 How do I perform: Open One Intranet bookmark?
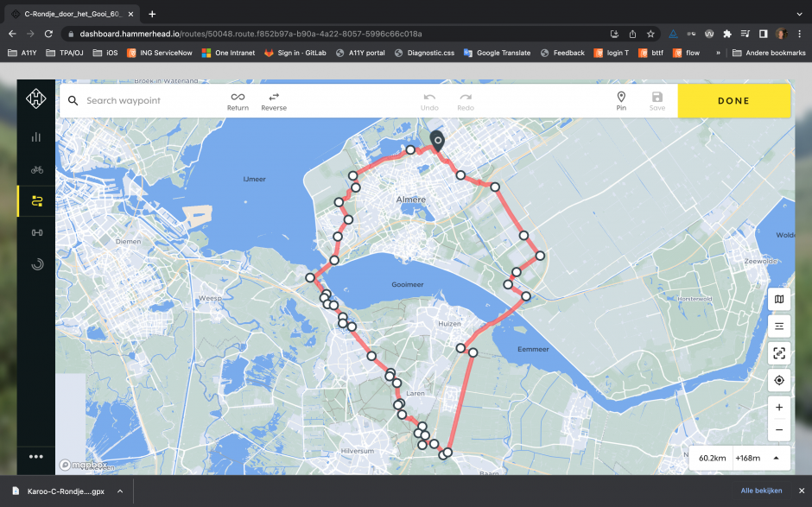point(228,53)
